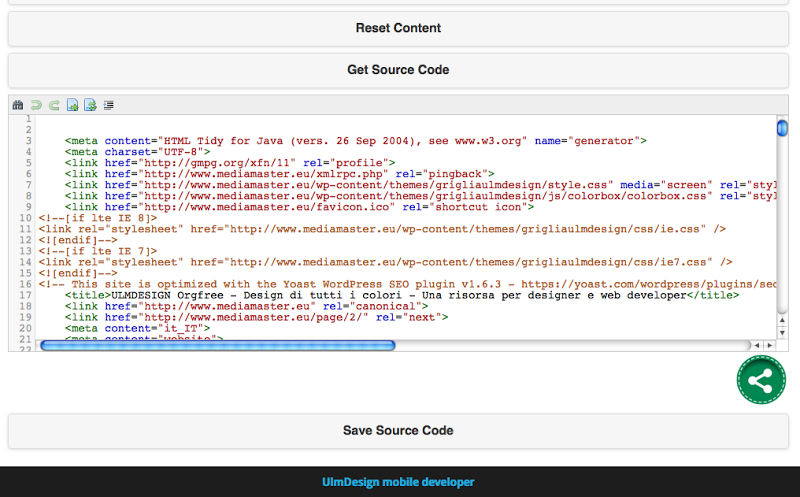Click the scroll left arrow
Viewport: 800px width, 497px height.
click(x=757, y=345)
